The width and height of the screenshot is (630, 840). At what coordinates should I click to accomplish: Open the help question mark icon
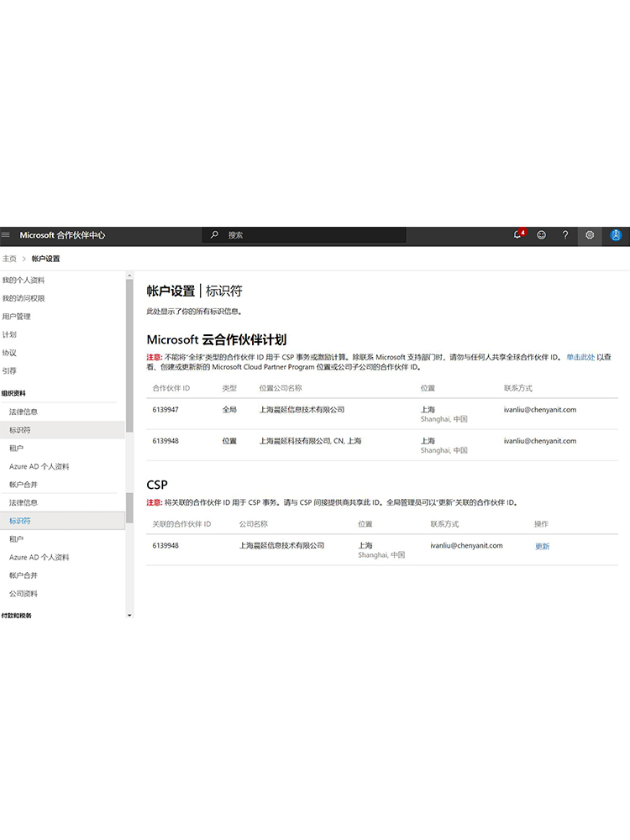pyautogui.click(x=565, y=234)
